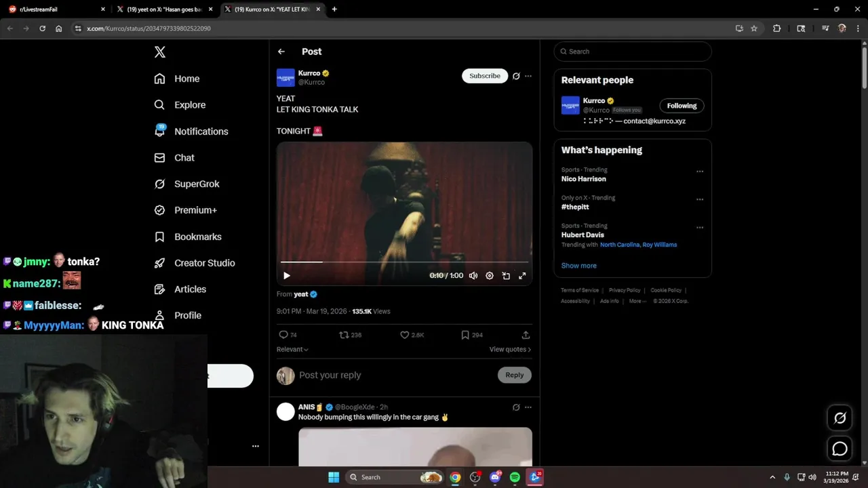
Task: Open North Carolina, Roy Williams link
Action: click(638, 245)
